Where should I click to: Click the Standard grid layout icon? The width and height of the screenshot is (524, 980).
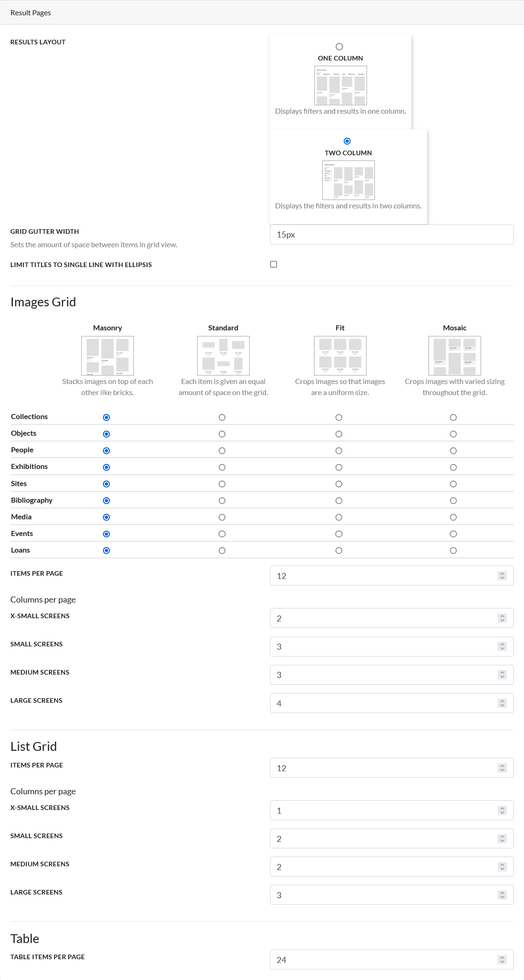click(x=223, y=355)
